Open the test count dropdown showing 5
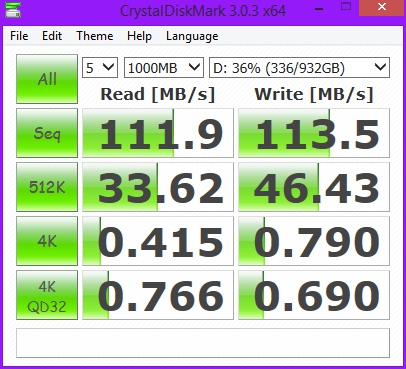The width and height of the screenshot is (406, 369). (100, 68)
